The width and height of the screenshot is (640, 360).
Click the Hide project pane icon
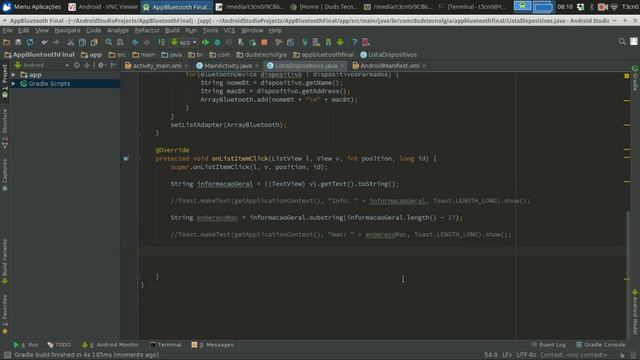pyautogui.click(x=113, y=65)
